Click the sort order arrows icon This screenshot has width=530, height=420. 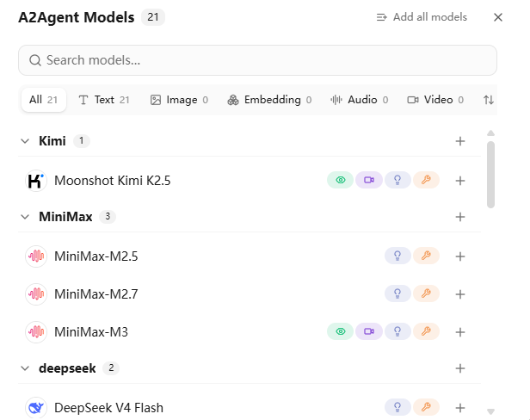coord(489,100)
